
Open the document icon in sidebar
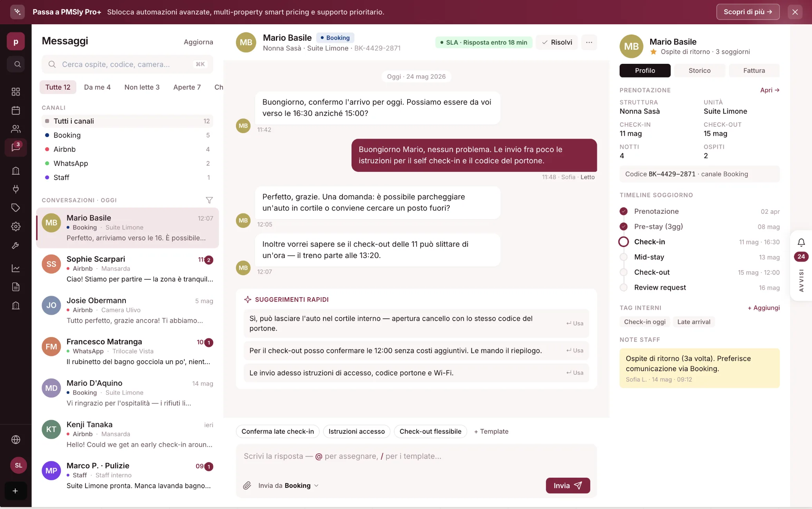coord(16,287)
